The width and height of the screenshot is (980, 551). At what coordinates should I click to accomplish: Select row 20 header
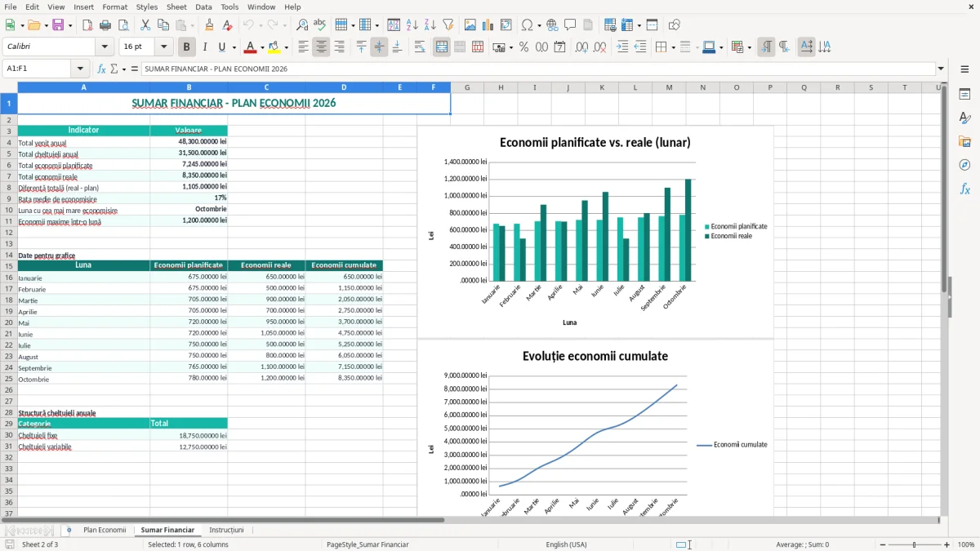[x=9, y=323]
